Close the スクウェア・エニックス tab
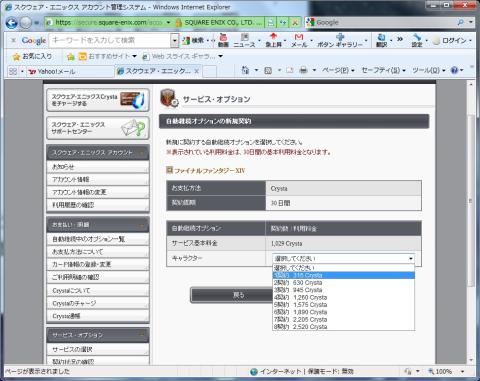Image resolution: width=480 pixels, height=381 pixels. [x=197, y=71]
